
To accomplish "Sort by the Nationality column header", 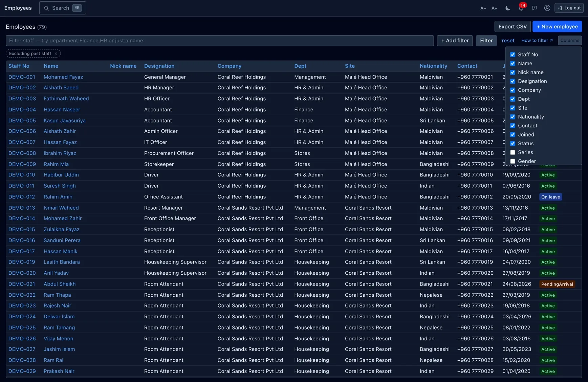I will 433,66.
